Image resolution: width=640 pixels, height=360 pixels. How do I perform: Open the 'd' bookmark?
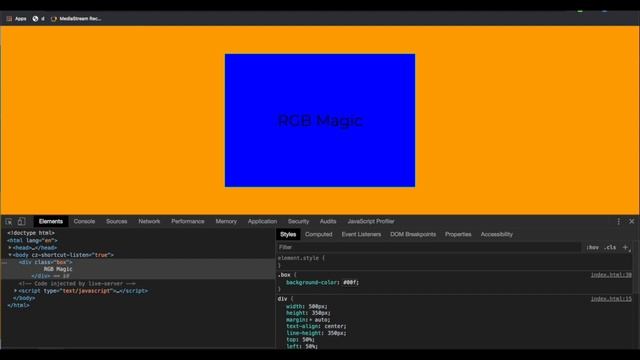point(38,19)
